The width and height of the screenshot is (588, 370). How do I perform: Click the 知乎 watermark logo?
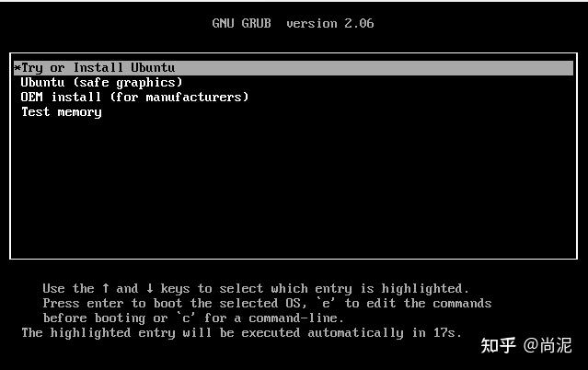498,345
